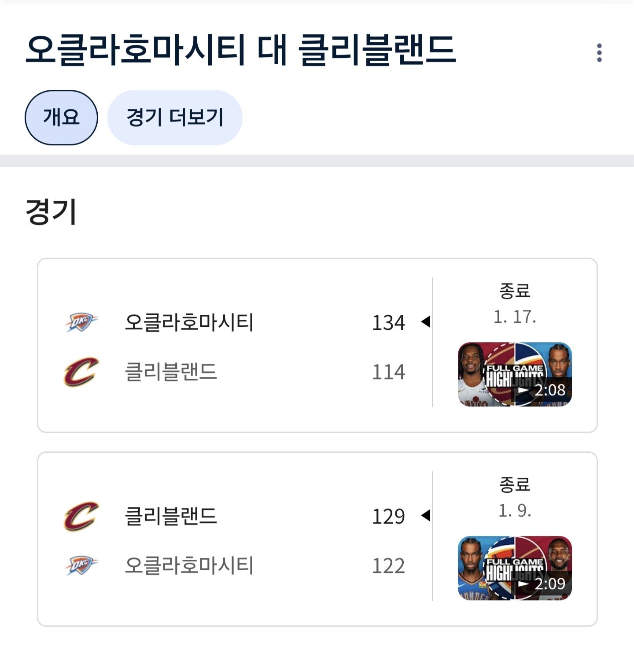Screen dimensions: 634x672
Task: Open the 종료 1. 9. game status
Action: (515, 498)
